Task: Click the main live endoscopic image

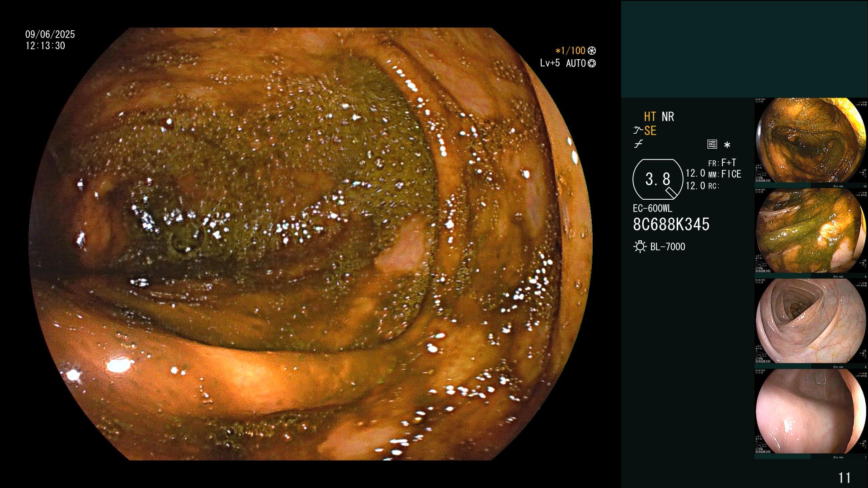Action: 311,244
